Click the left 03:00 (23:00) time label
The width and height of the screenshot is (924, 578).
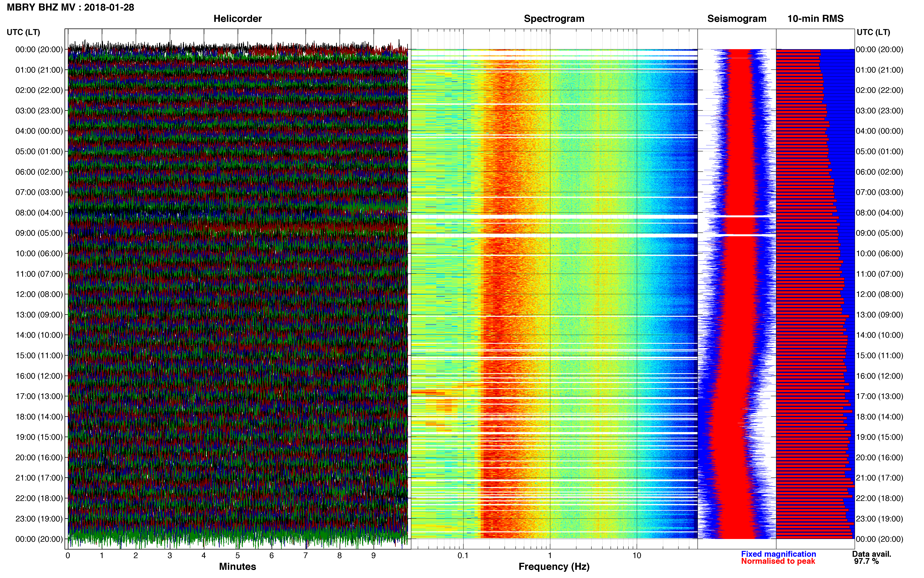39,111
